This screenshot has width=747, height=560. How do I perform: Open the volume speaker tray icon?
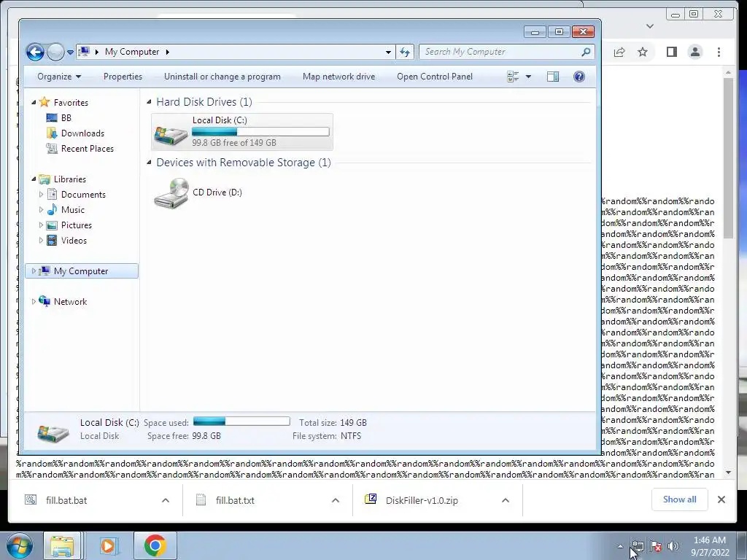coord(673,546)
